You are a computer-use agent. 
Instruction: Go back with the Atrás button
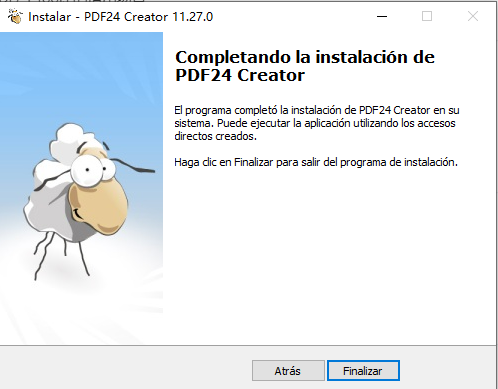(x=288, y=370)
